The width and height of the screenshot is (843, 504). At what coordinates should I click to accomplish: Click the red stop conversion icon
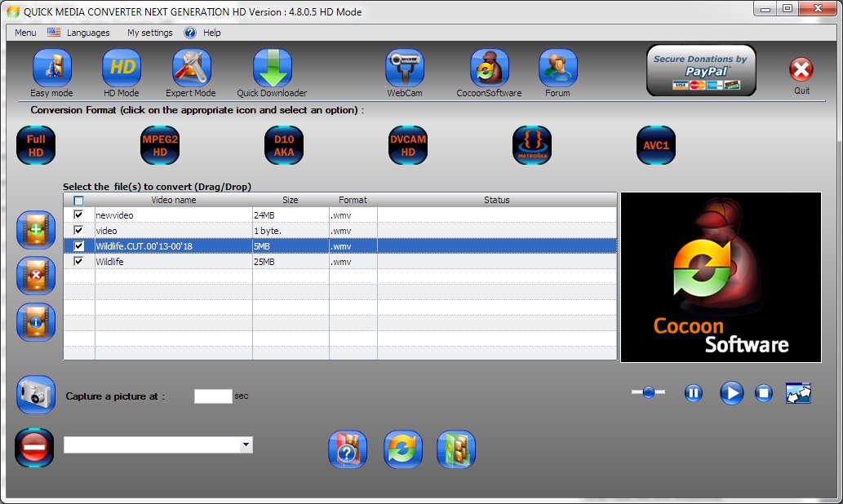point(34,448)
